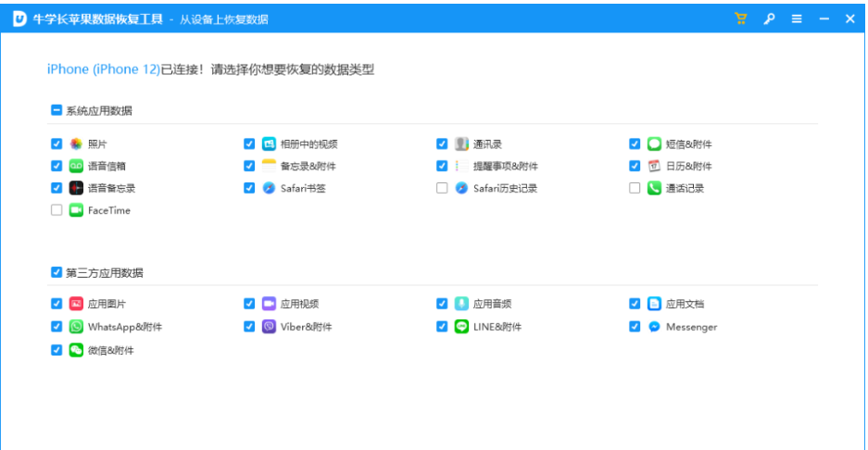Click the 应用音频 microphone icon
The image size is (868, 450).
(461, 304)
